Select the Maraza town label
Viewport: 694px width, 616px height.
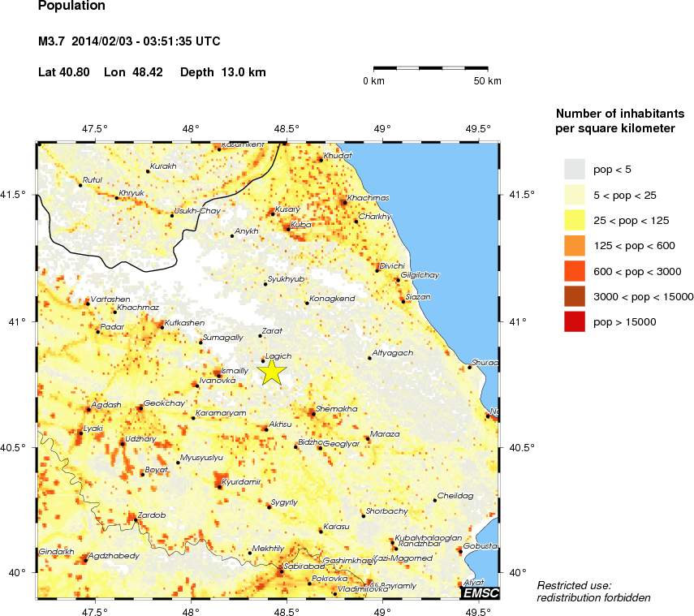[385, 434]
